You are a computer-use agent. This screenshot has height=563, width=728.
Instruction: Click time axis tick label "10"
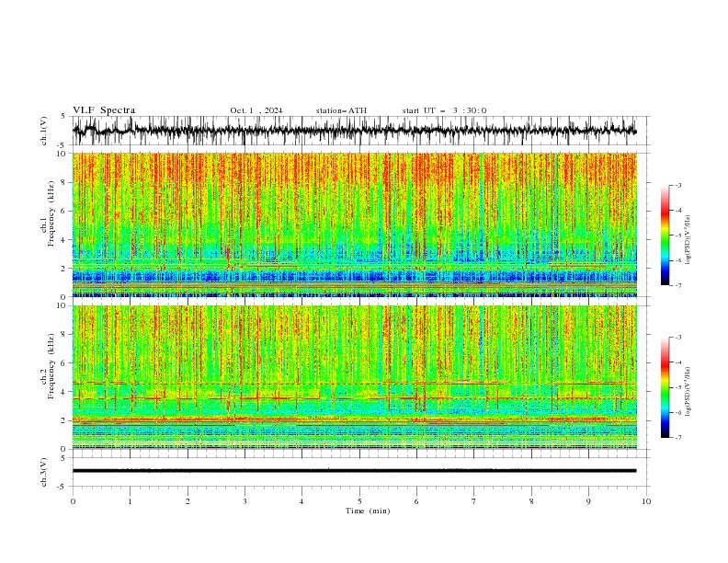coord(646,501)
